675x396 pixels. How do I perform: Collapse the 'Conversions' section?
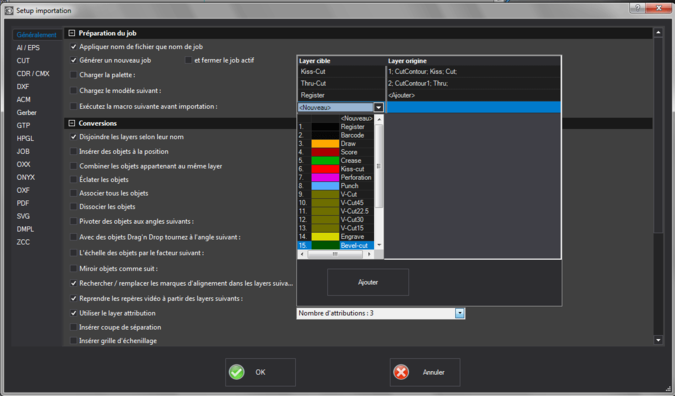[x=72, y=123]
